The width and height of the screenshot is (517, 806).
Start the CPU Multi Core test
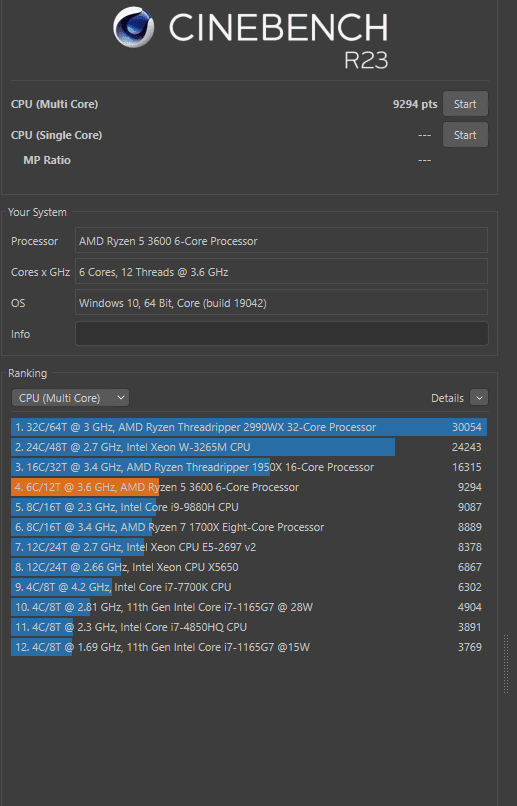click(465, 104)
